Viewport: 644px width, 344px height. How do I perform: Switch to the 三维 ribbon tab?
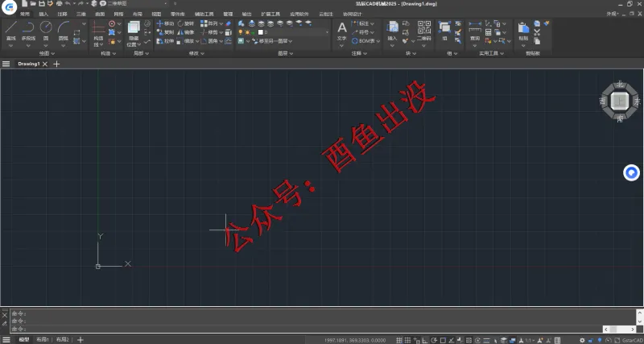pos(80,14)
